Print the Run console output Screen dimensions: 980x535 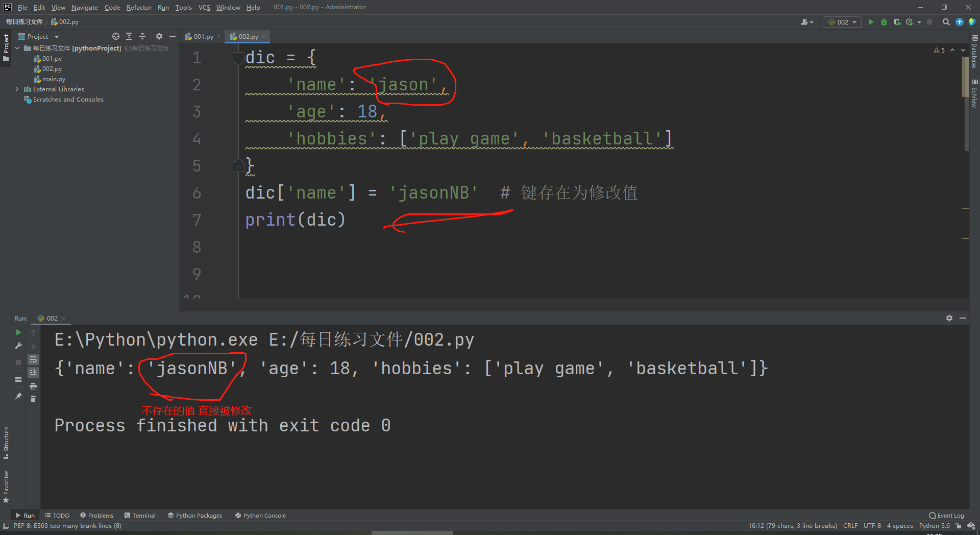[33, 386]
